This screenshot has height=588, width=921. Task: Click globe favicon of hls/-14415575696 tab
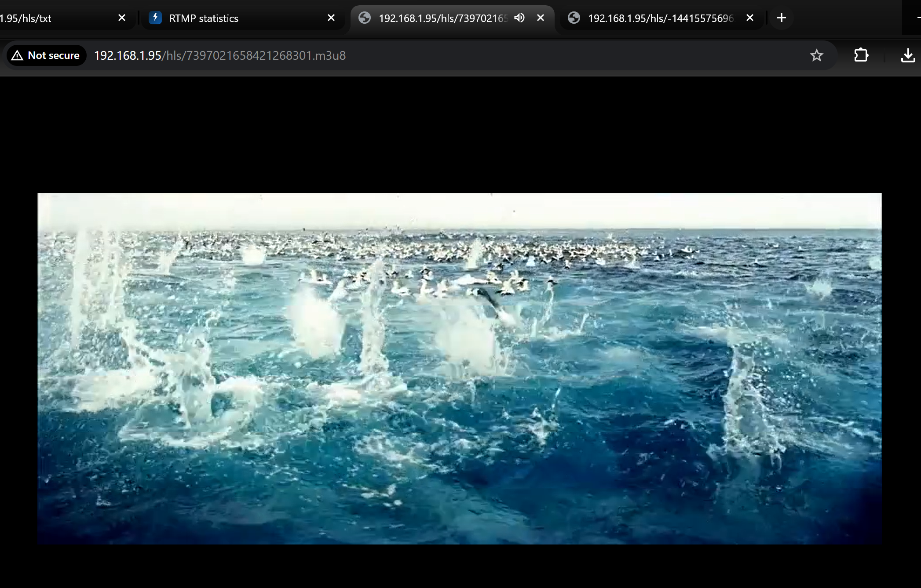(x=574, y=18)
